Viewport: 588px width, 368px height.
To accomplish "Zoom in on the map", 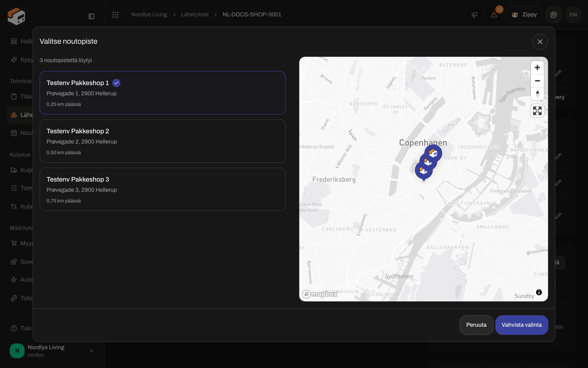I will 537,67.
